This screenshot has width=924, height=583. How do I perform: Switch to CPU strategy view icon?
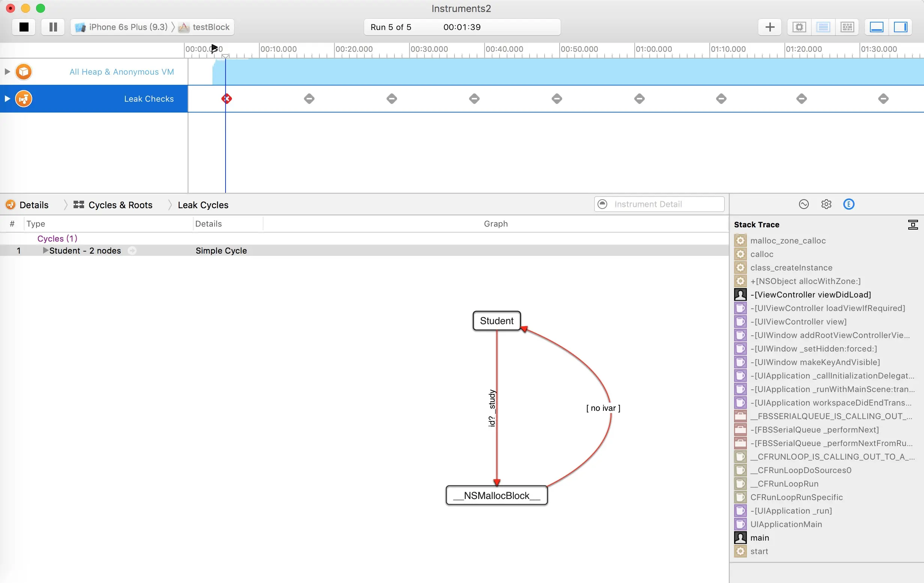799,27
